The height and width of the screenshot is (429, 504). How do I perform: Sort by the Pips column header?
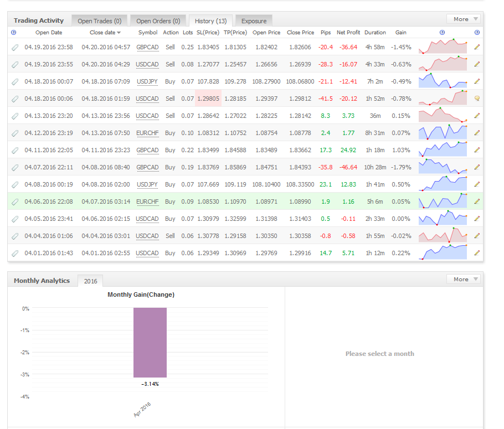326,33
